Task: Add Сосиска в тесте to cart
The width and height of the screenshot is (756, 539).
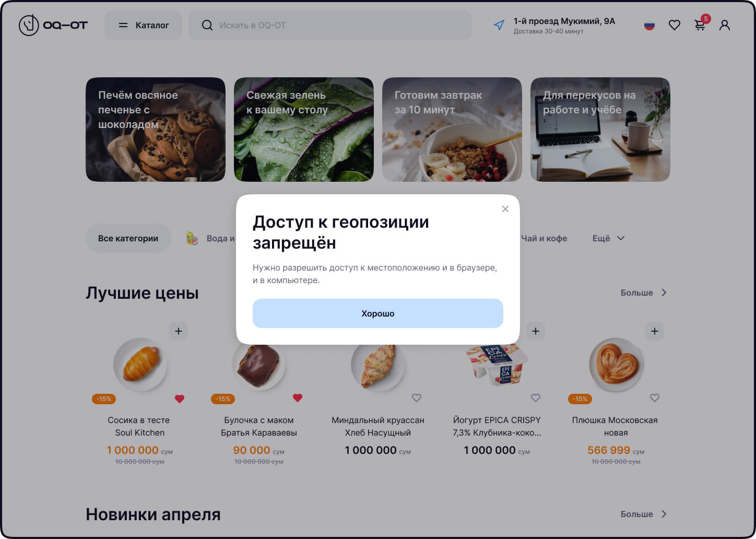Action: (x=179, y=331)
